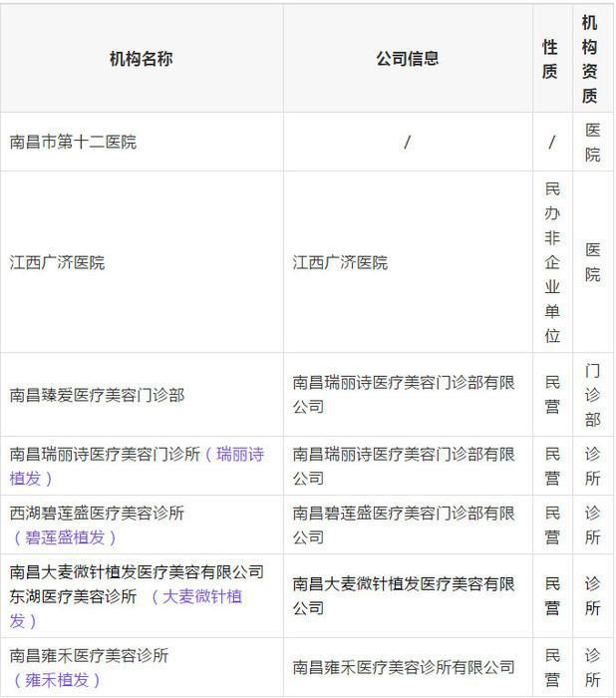Select the 机构资质 column header
This screenshot has width=616, height=698.
coord(591,59)
